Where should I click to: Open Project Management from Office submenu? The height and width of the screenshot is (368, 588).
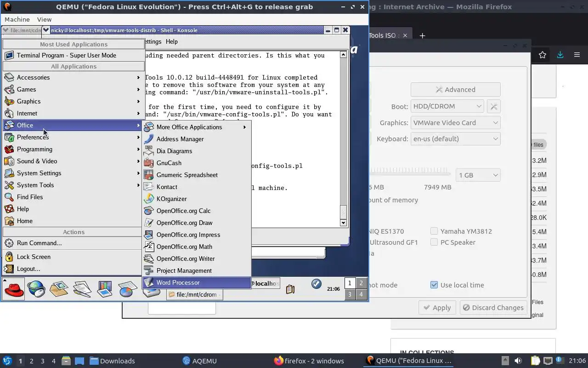197,270
